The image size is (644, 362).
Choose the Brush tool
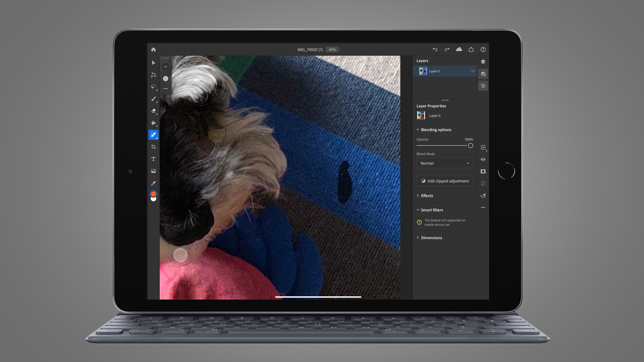154,99
